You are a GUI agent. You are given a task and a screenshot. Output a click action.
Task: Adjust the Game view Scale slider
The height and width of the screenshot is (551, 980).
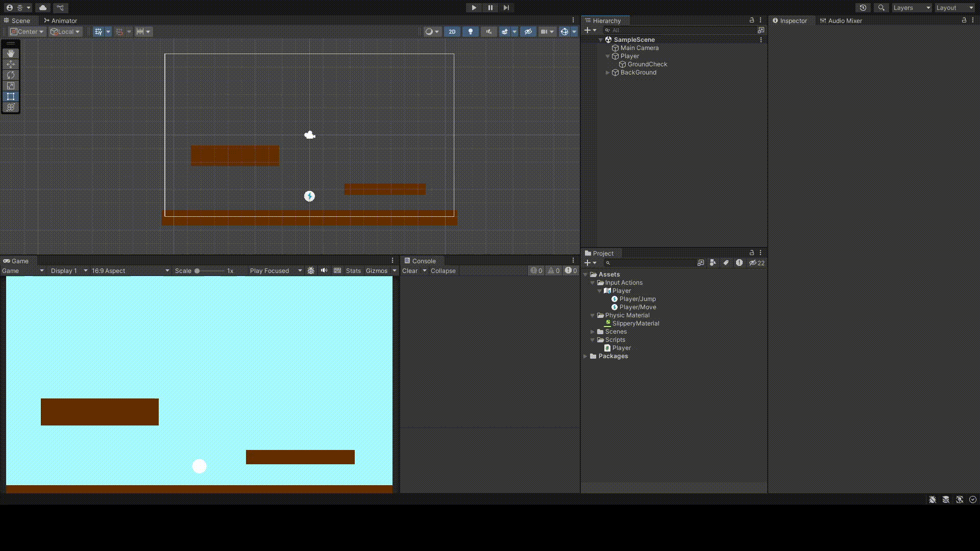coord(197,271)
